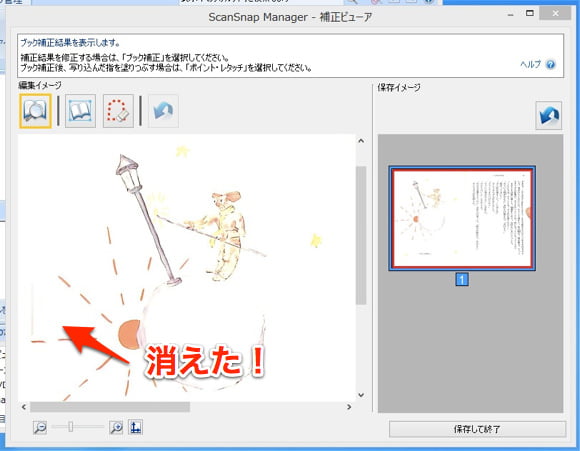This screenshot has width=580, height=451.
Task: Adjust the zoom level slider handle
Action: pyautogui.click(x=71, y=427)
